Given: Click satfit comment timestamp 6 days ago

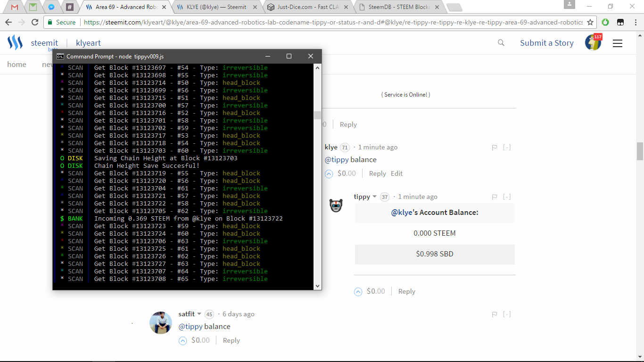Looking at the screenshot, I should tap(239, 314).
